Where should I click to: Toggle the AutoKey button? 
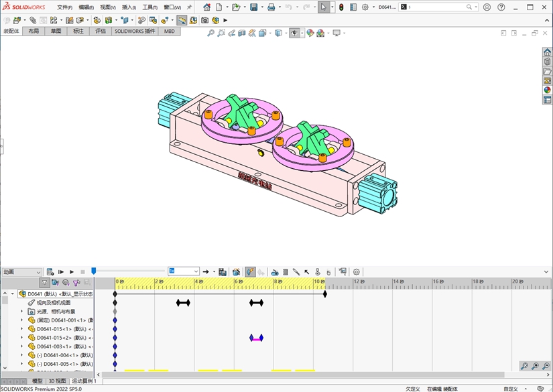pyautogui.click(x=249, y=272)
